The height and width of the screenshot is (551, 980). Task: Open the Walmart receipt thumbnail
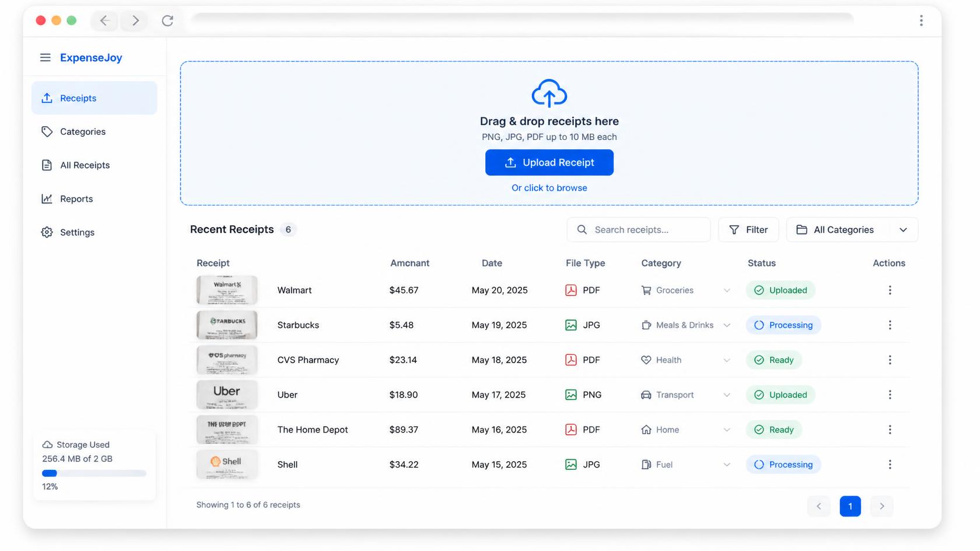(x=227, y=290)
